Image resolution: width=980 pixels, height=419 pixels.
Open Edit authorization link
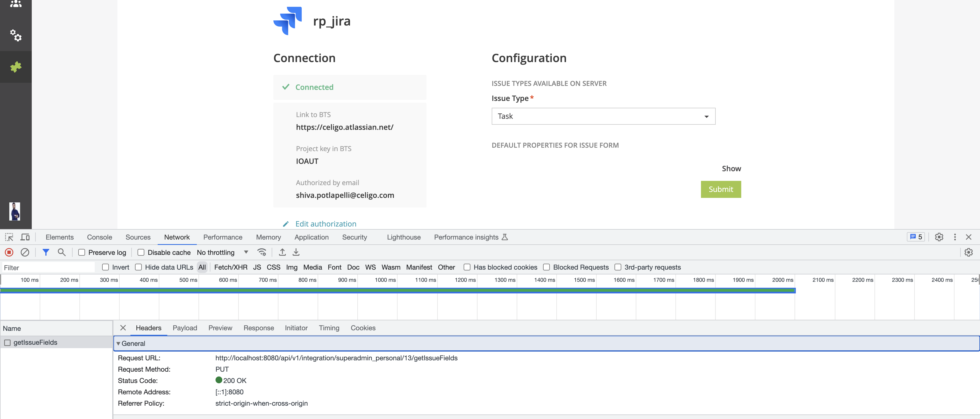click(325, 224)
